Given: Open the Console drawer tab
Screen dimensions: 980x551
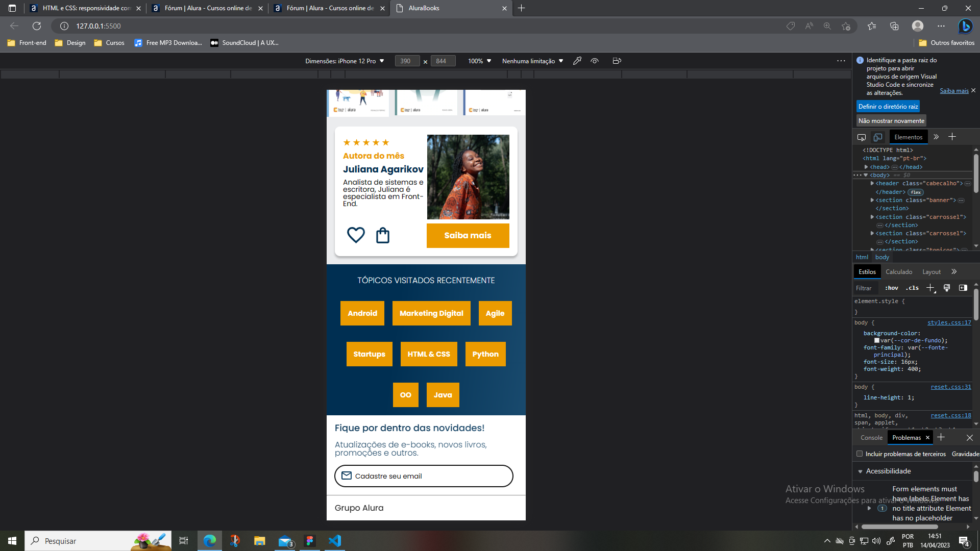Looking at the screenshot, I should coord(871,438).
